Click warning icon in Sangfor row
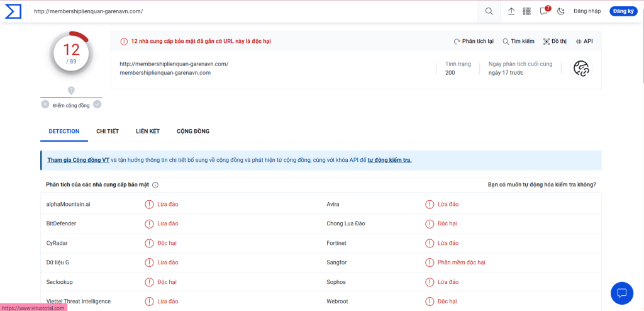The width and height of the screenshot is (644, 311). (x=429, y=263)
